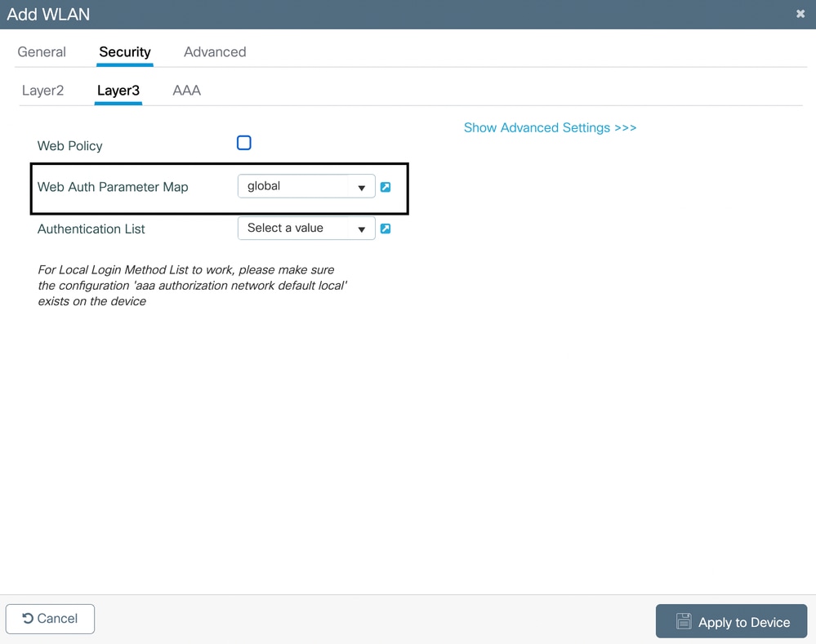
Task: Click the arrow icon in Authentication List selector
Action: (362, 229)
